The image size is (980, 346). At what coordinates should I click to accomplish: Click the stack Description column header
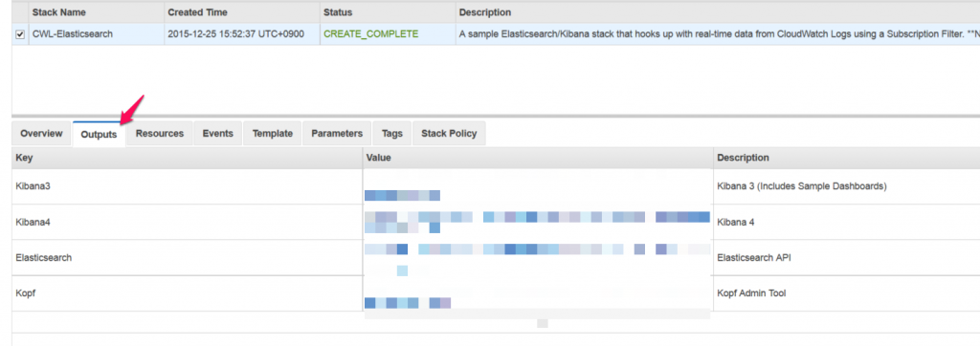pos(485,12)
